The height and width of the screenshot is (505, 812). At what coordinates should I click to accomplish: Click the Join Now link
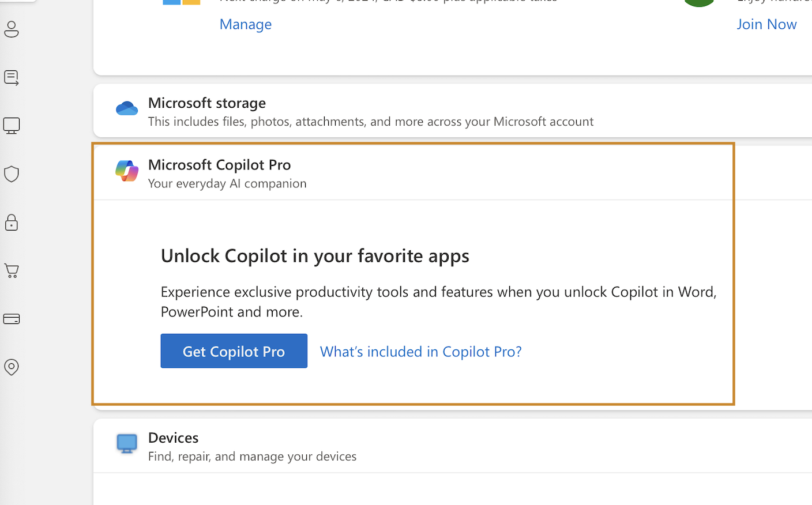[x=766, y=24]
